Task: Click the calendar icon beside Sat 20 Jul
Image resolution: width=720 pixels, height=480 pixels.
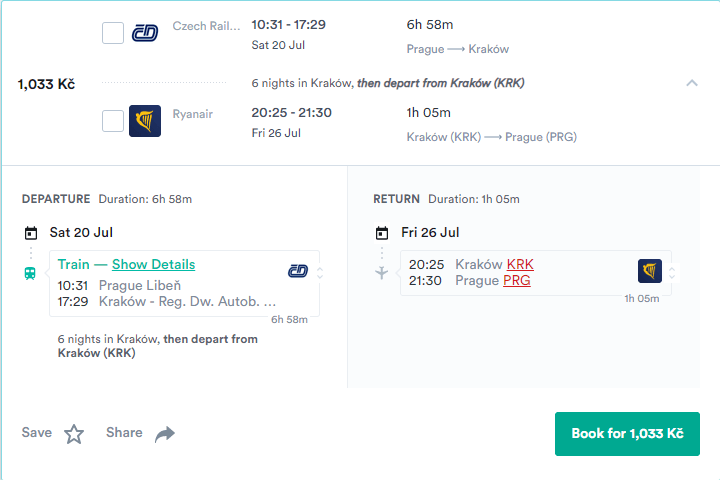Action: tap(31, 233)
